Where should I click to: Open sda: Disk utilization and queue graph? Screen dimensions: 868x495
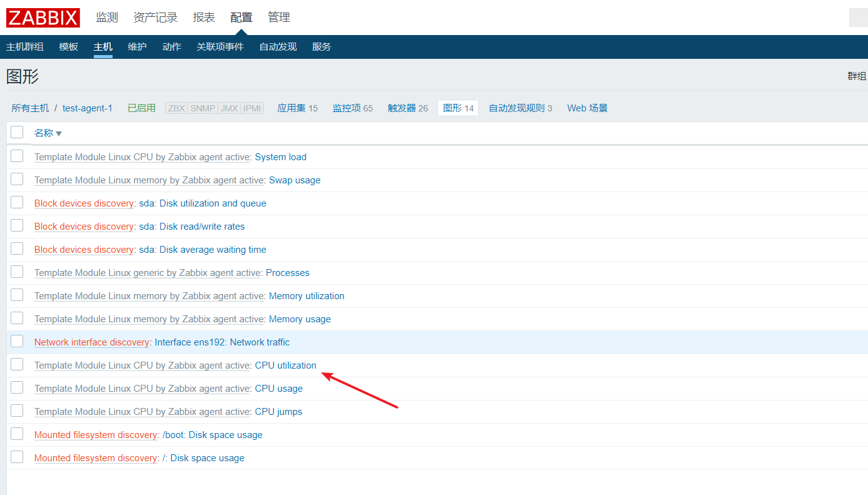pos(203,203)
